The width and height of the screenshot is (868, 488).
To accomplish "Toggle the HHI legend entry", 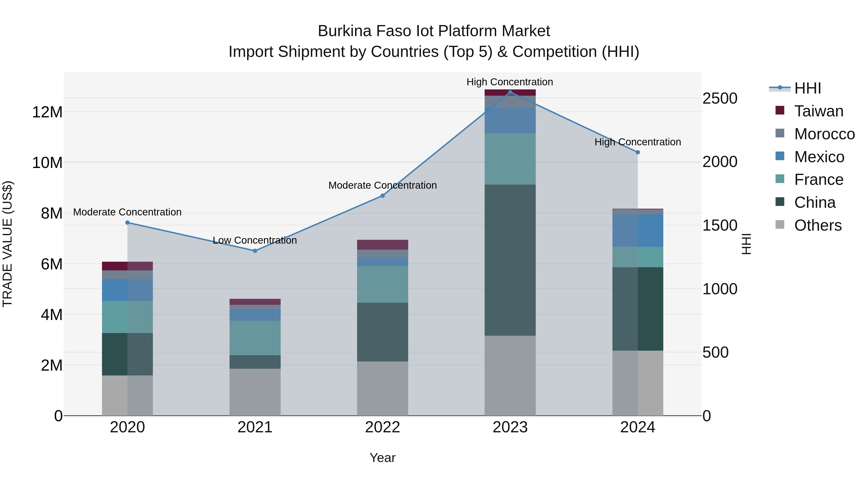I will pos(795,88).
